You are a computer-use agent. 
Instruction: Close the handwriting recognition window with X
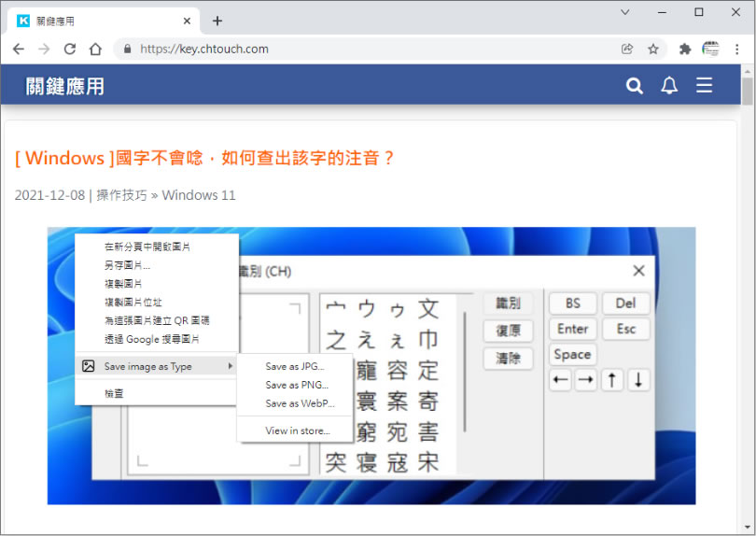pyautogui.click(x=638, y=271)
